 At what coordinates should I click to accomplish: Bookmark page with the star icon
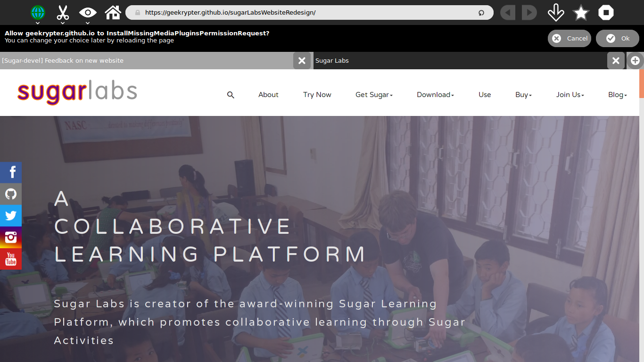point(581,13)
